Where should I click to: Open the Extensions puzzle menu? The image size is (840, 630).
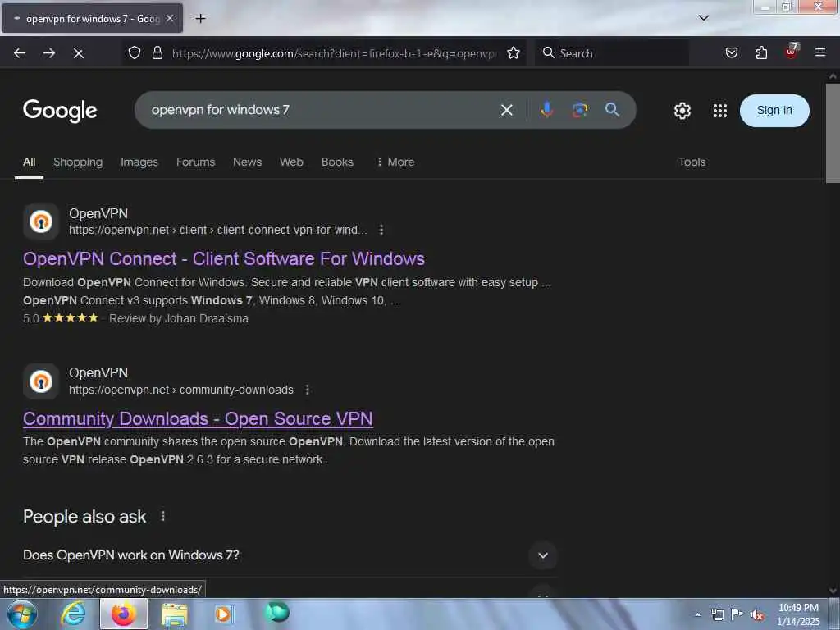click(x=761, y=52)
